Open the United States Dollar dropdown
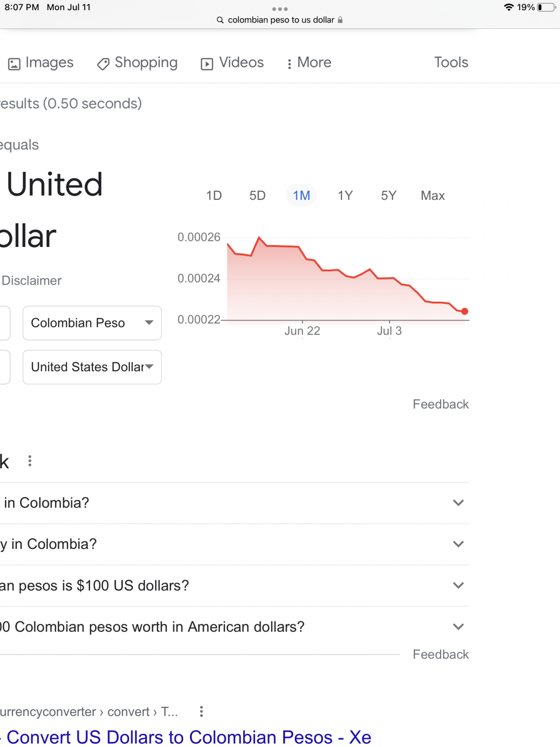Image resolution: width=560 pixels, height=747 pixels. pyautogui.click(x=92, y=367)
